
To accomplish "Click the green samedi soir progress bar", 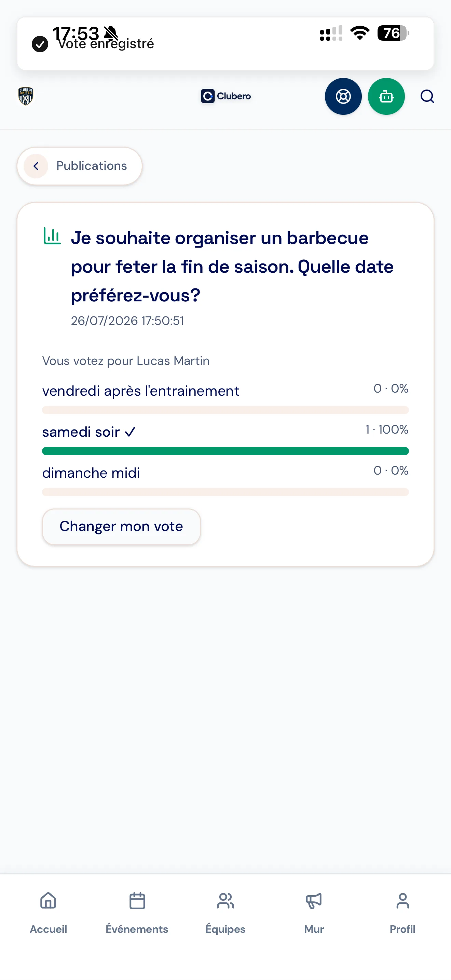I will click(x=225, y=451).
